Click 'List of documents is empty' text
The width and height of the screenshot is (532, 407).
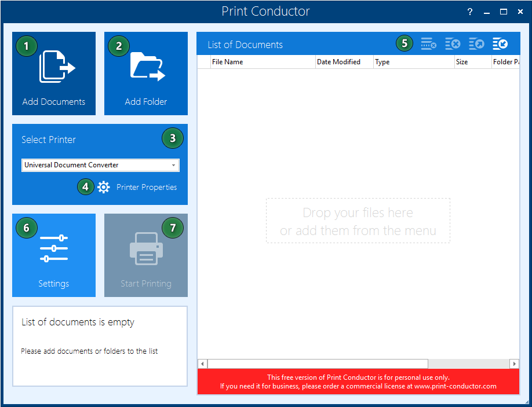point(78,322)
